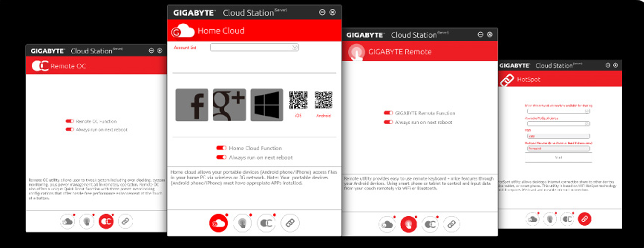Minimize the Remote OC window

coord(152,50)
